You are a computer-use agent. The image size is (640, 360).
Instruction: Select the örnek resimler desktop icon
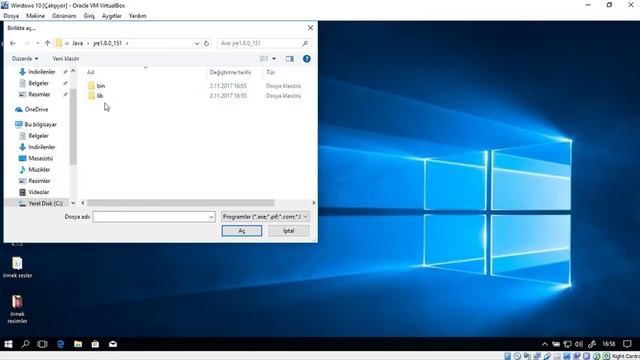click(17, 309)
